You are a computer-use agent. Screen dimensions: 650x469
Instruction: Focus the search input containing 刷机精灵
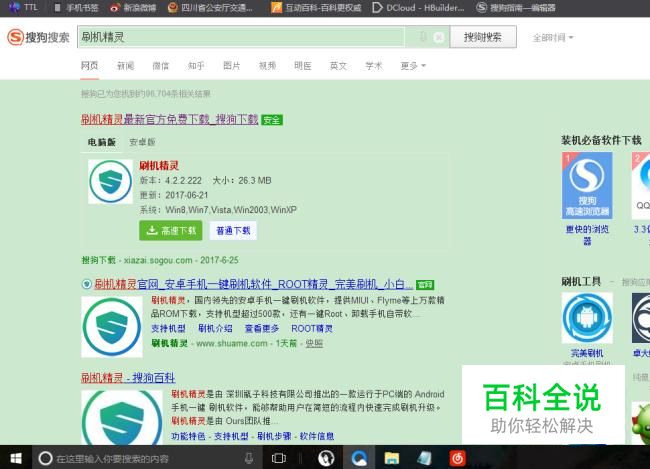pyautogui.click(x=240, y=37)
